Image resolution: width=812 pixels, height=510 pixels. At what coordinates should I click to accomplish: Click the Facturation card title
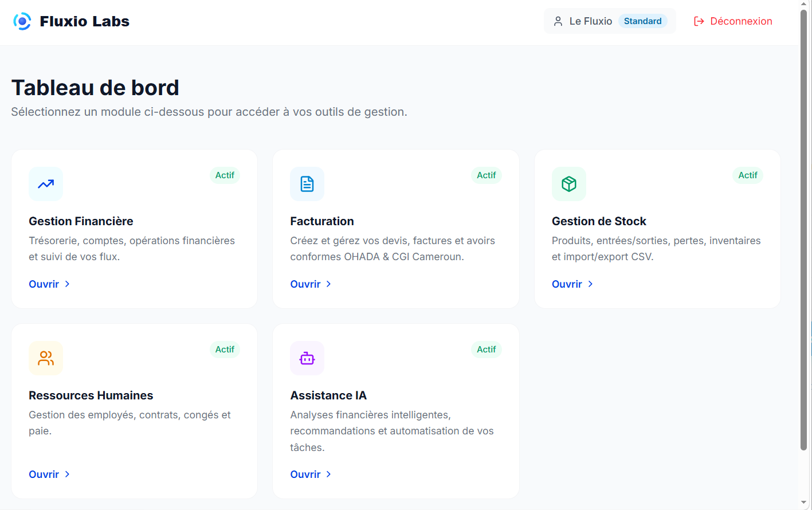point(322,221)
